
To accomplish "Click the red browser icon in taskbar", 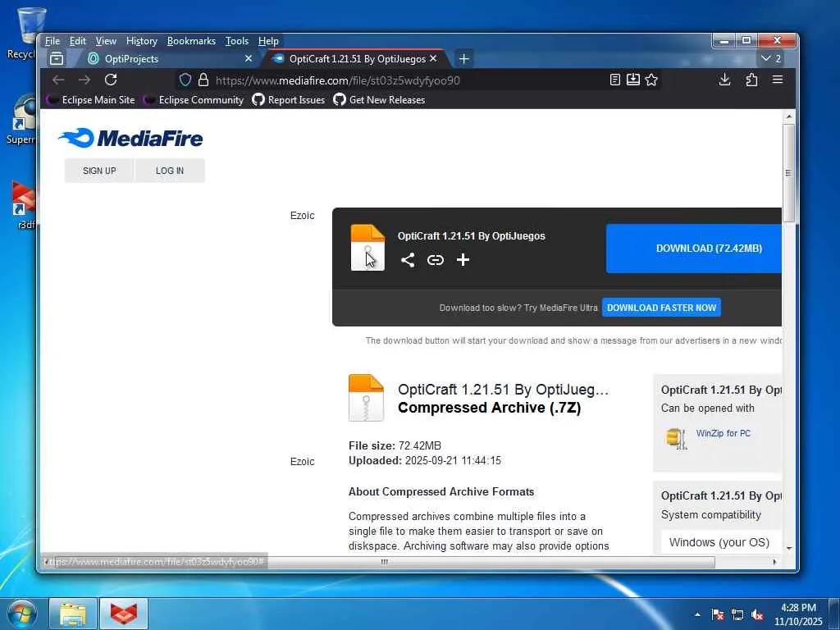I will [x=124, y=614].
